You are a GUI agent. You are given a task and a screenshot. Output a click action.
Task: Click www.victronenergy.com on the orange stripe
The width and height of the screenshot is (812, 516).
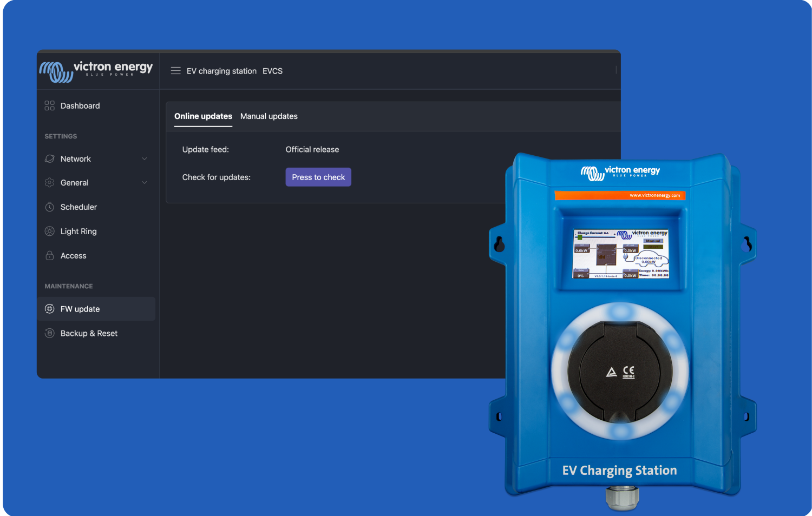(x=655, y=195)
